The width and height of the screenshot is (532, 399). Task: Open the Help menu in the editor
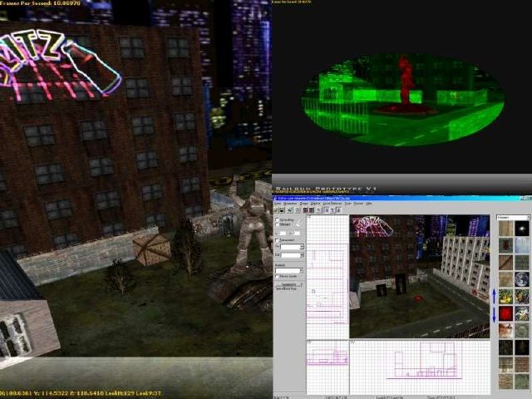point(369,204)
